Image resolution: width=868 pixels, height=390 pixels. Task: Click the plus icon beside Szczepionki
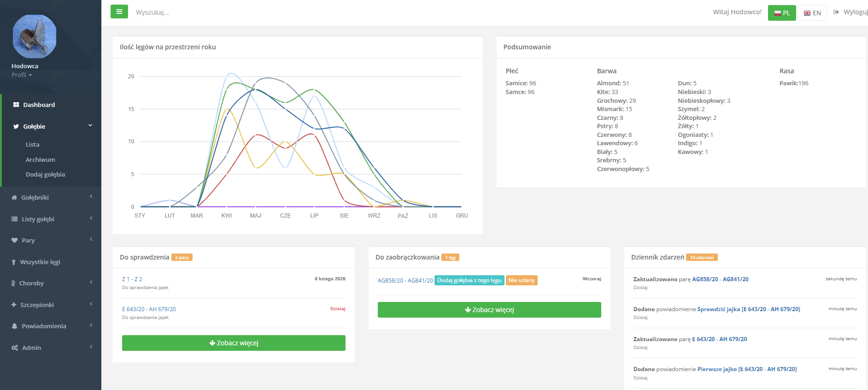[x=14, y=305]
